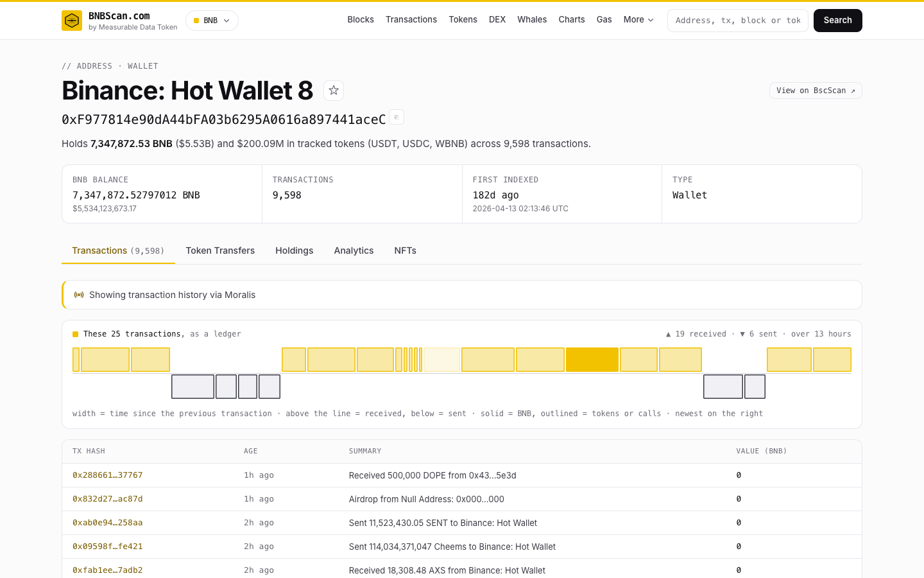Click the Search button

tap(838, 21)
